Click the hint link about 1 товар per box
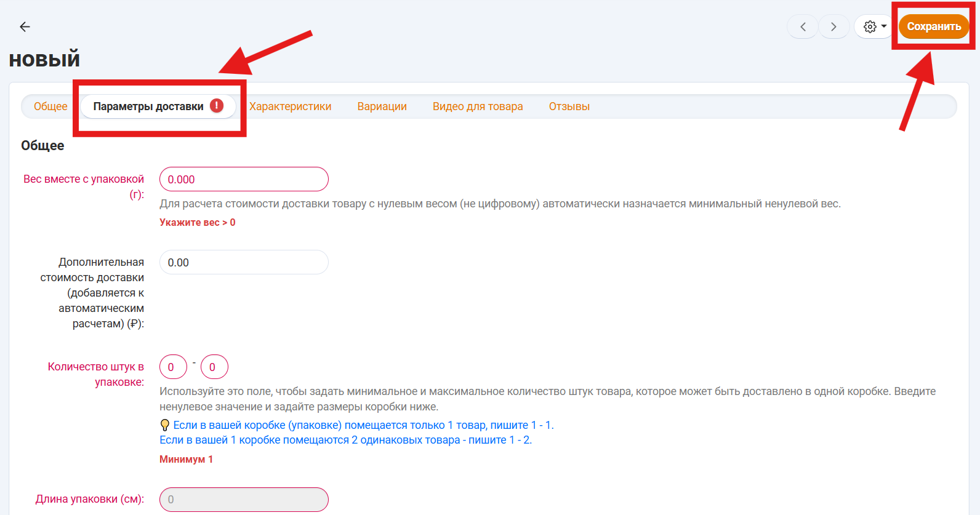Image resolution: width=980 pixels, height=515 pixels. [x=363, y=425]
